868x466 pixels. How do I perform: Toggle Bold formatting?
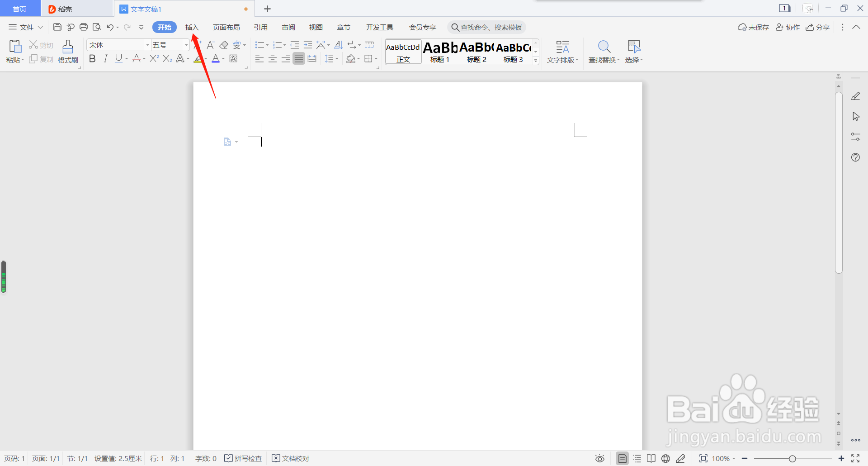pyautogui.click(x=92, y=58)
